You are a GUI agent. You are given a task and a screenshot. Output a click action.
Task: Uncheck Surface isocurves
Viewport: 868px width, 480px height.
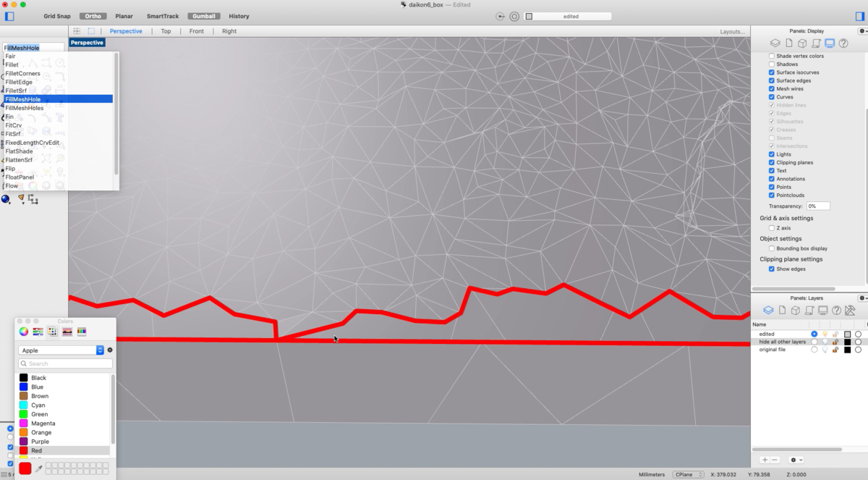[772, 72]
